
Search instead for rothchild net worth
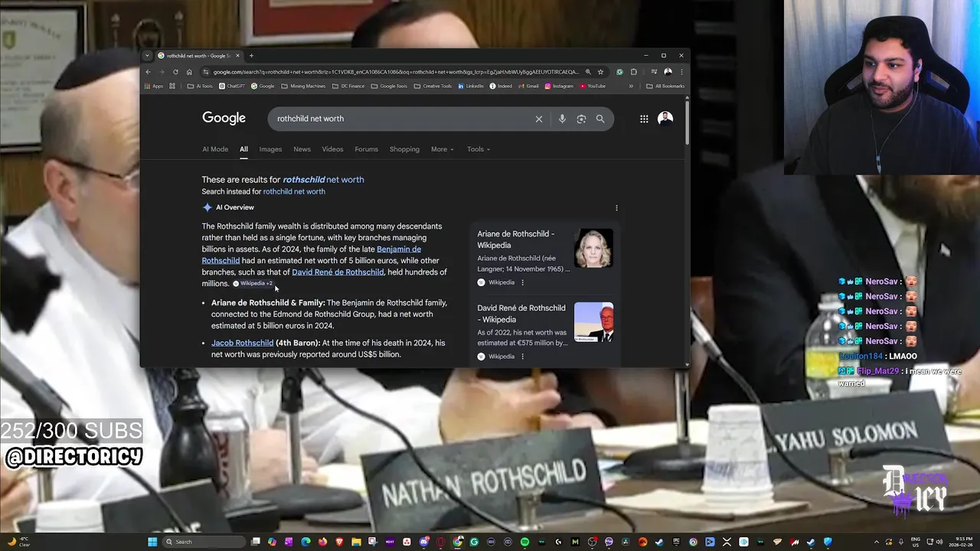pos(294,191)
